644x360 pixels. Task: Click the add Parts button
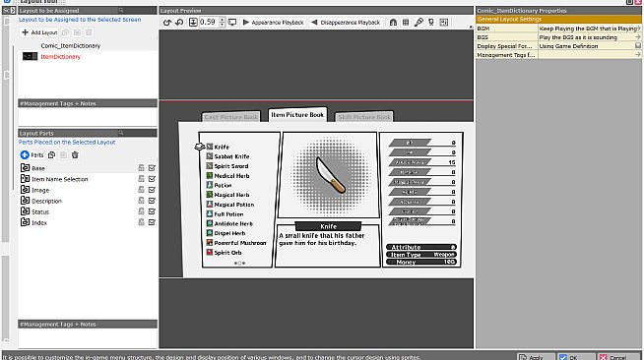click(32, 155)
